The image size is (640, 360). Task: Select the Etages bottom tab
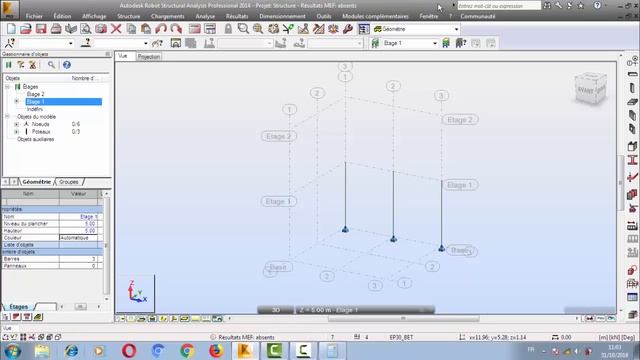coord(19,307)
